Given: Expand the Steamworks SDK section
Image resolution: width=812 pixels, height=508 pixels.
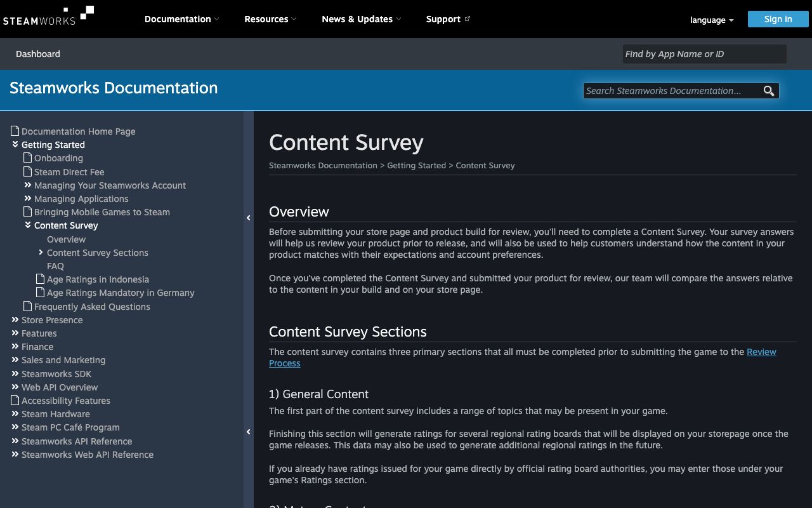Looking at the screenshot, I should pyautogui.click(x=15, y=373).
